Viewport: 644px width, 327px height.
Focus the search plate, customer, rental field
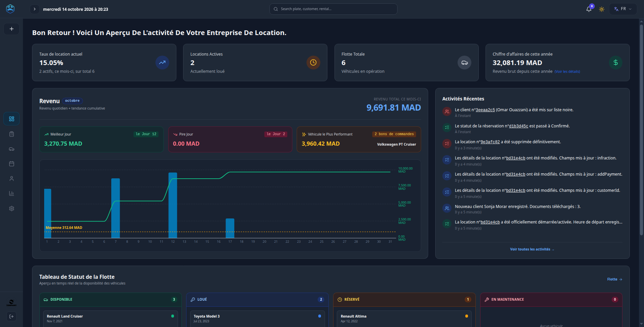tap(333, 9)
